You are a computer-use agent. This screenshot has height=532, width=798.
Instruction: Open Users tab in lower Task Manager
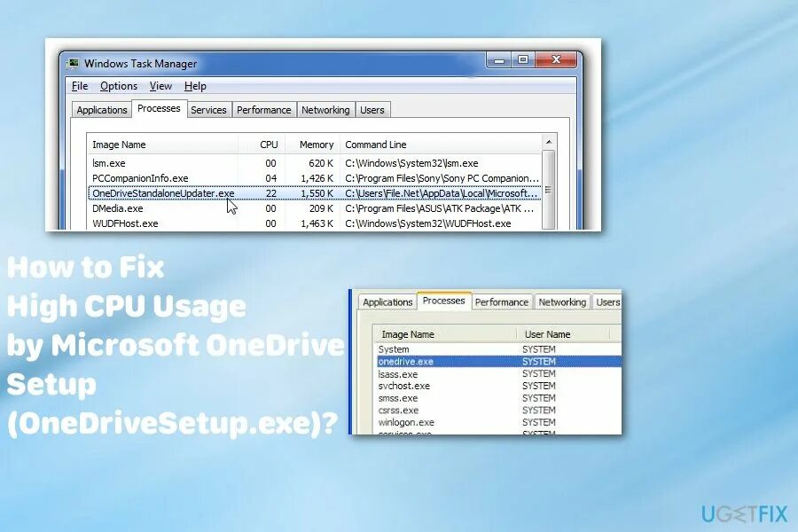pyautogui.click(x=607, y=302)
